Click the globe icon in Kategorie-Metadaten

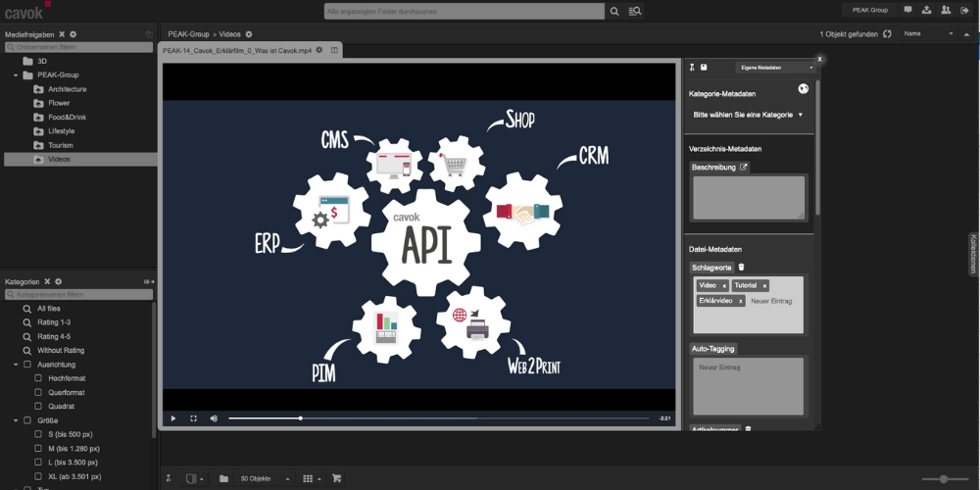click(x=804, y=89)
